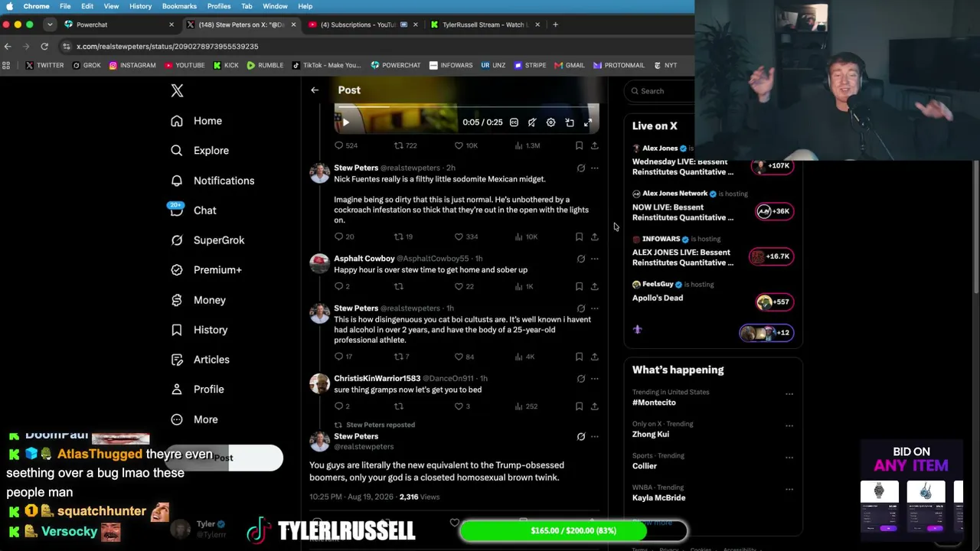
Task: Open History in the X sidebar
Action: (199, 330)
